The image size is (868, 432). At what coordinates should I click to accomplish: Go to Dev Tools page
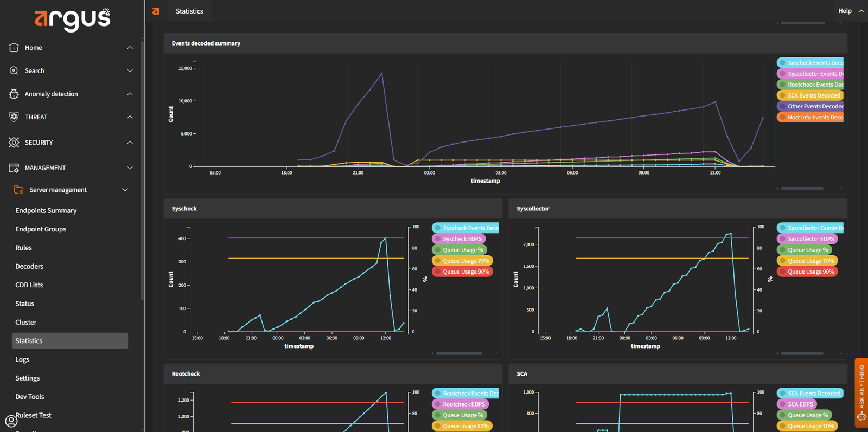[30, 397]
